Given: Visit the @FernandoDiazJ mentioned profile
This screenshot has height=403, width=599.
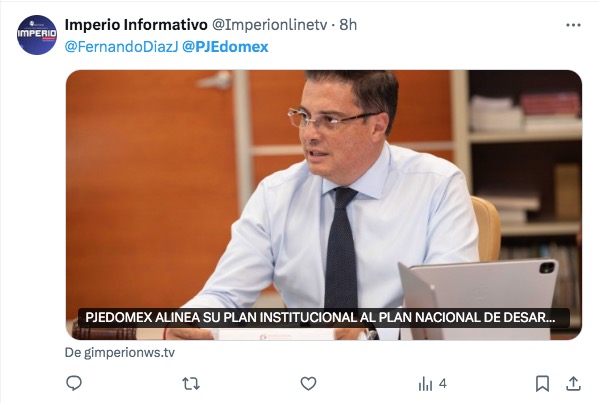Looking at the screenshot, I should pyautogui.click(x=121, y=47).
